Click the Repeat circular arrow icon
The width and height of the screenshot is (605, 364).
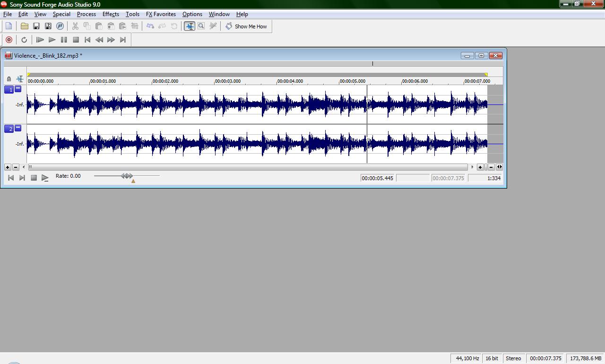pos(174,26)
